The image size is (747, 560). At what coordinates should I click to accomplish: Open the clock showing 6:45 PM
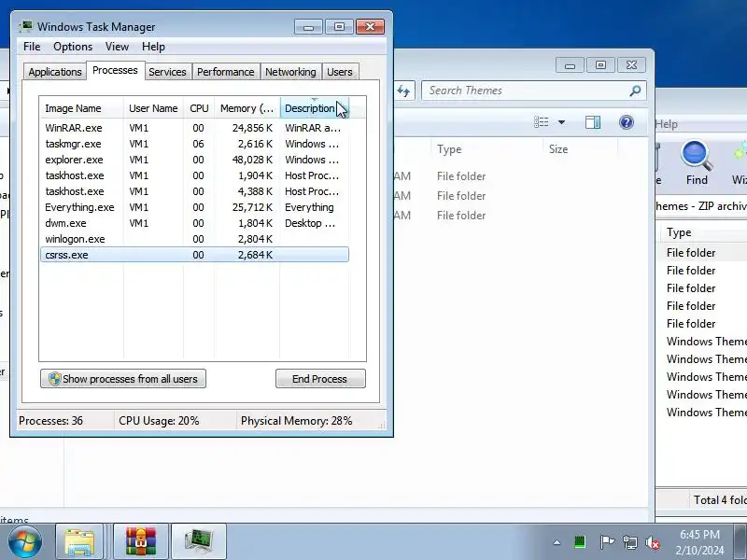pyautogui.click(x=699, y=542)
